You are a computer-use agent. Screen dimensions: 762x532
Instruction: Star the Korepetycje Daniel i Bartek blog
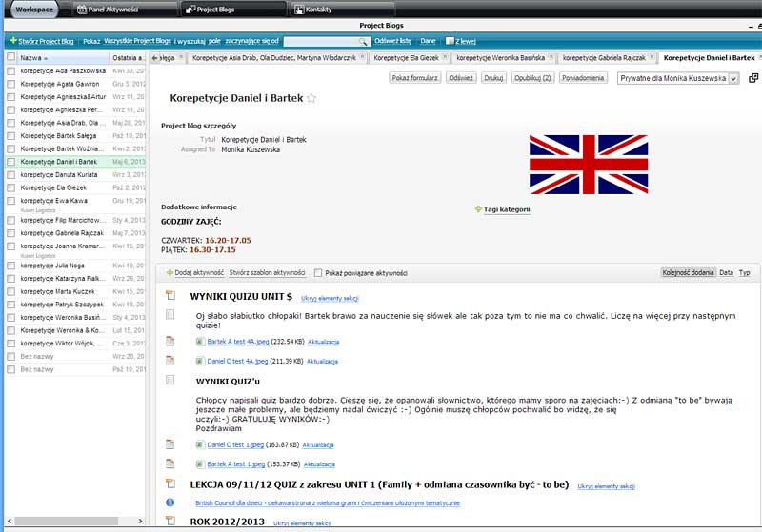point(311,98)
